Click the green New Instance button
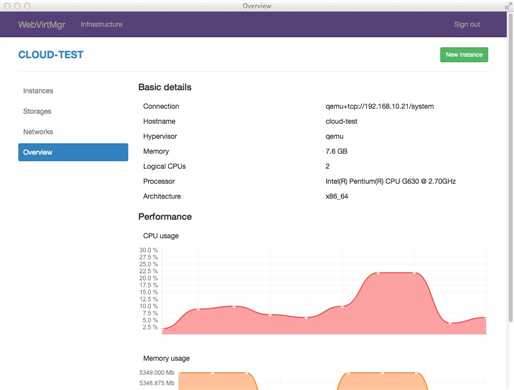 [464, 55]
